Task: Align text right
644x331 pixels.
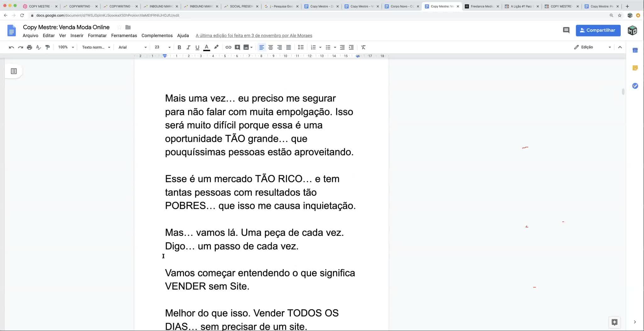Action: click(280, 47)
